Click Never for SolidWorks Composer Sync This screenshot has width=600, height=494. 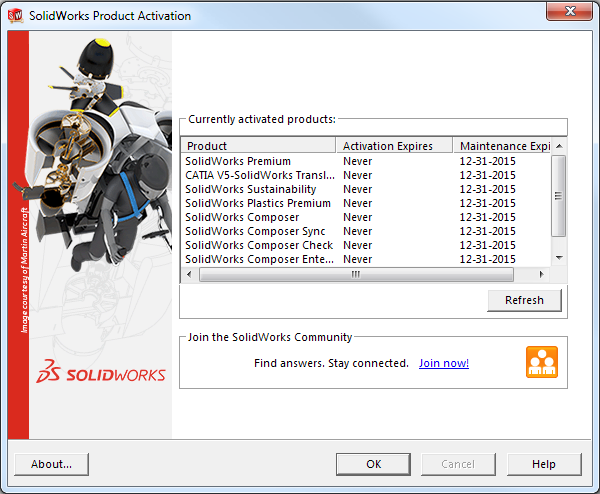[357, 231]
